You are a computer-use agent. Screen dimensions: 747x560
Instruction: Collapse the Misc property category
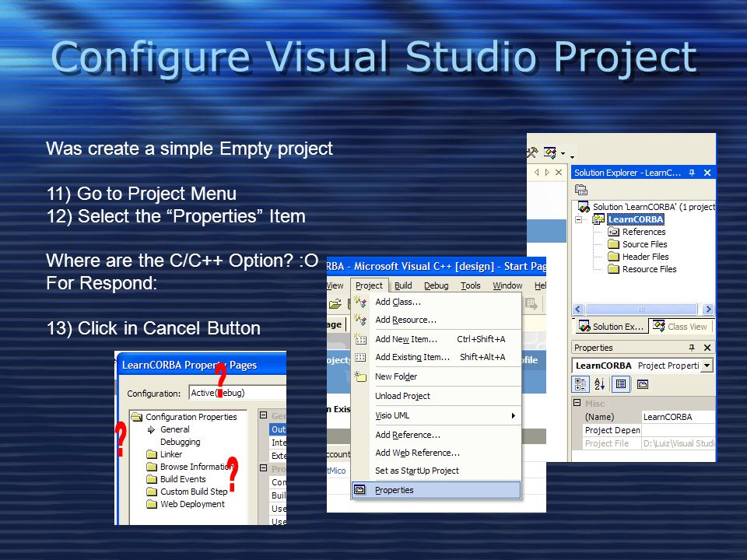(x=577, y=403)
